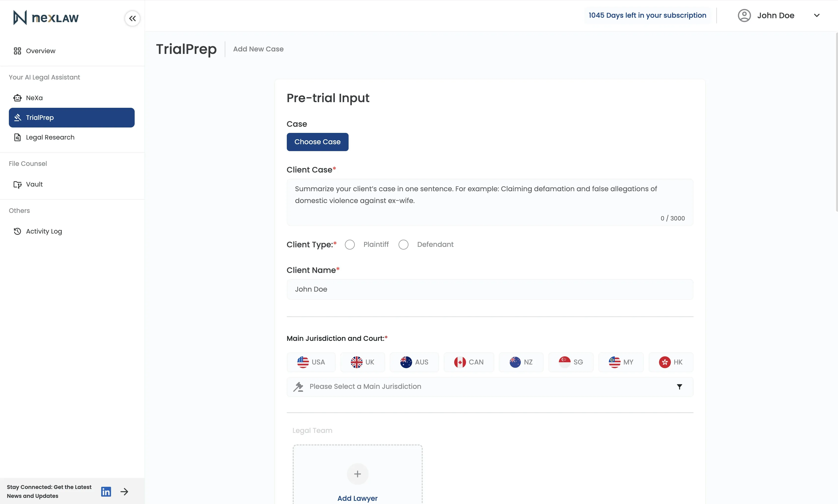
Task: Expand the John Doe account dropdown
Action: click(x=817, y=16)
